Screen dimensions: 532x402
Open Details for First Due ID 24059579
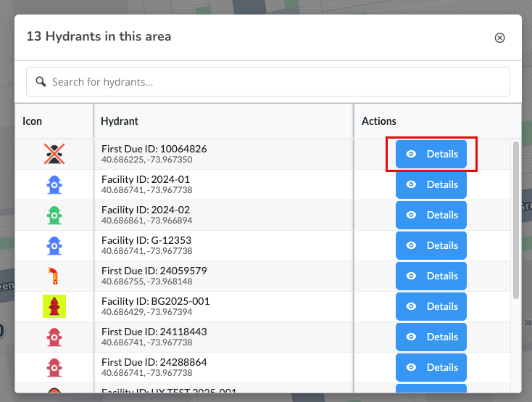(431, 276)
